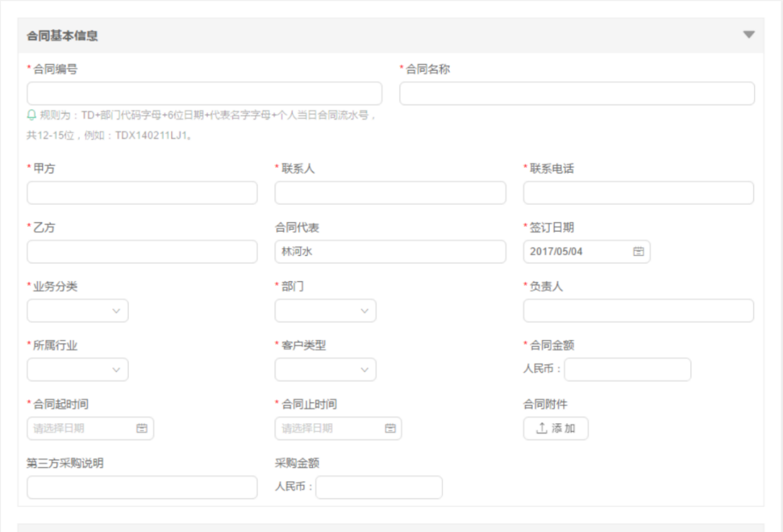Open the 部门 dropdown
The width and height of the screenshot is (783, 532).
325,311
